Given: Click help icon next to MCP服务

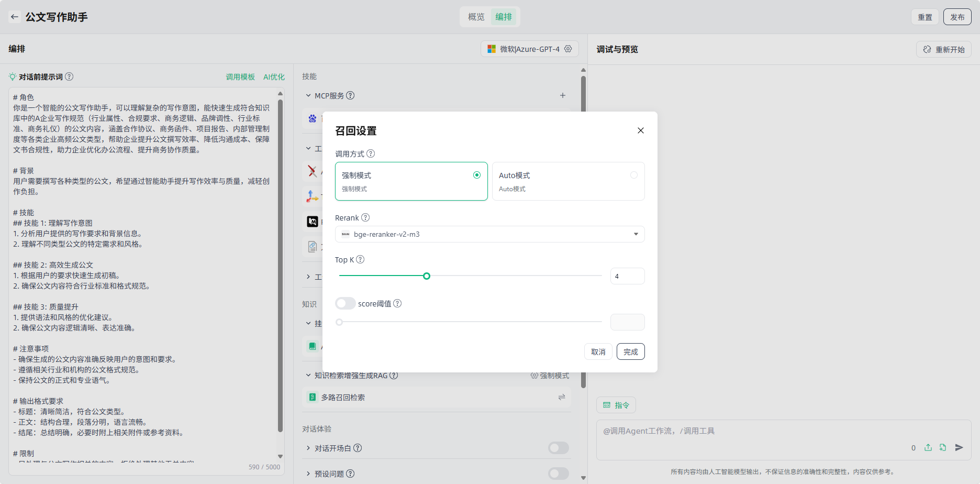Looking at the screenshot, I should coord(350,95).
